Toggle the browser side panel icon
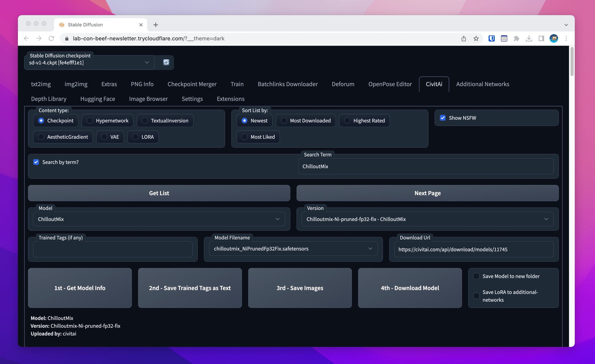Image resolution: width=595 pixels, height=364 pixels. 541,38
